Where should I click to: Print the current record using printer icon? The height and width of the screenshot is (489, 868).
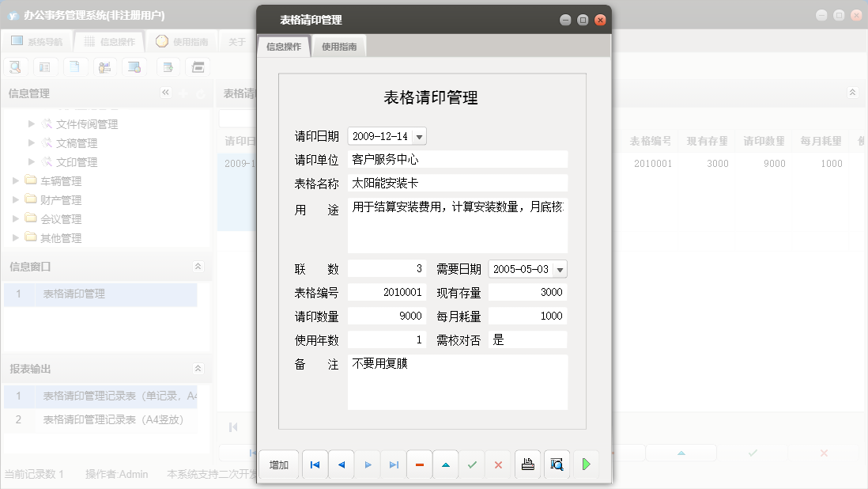pos(528,464)
